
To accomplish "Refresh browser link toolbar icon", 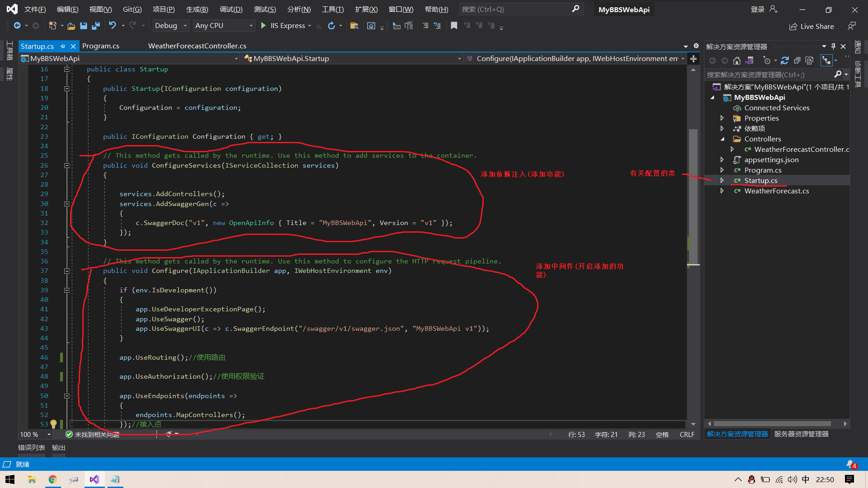I will pos(331,26).
